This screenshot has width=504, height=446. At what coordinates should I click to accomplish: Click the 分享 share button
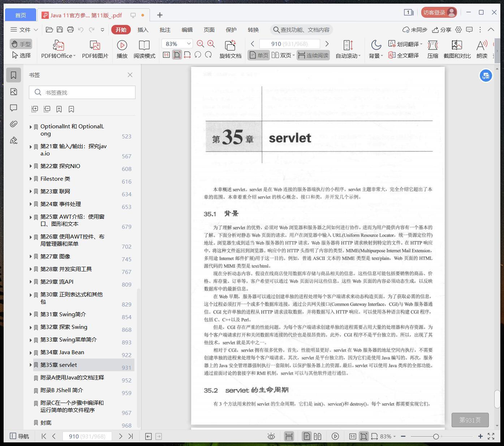(x=441, y=30)
